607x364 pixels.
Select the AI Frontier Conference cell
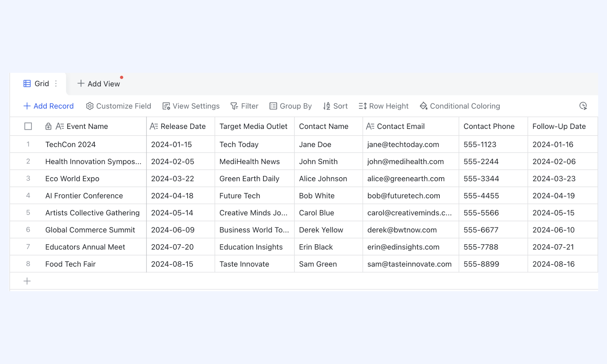93,196
